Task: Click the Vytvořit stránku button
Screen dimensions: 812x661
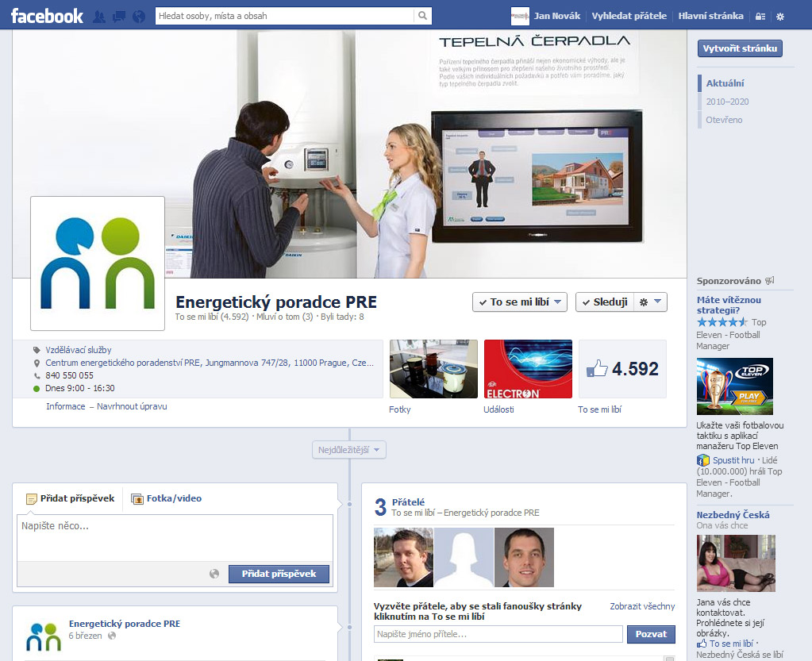Action: [x=740, y=48]
